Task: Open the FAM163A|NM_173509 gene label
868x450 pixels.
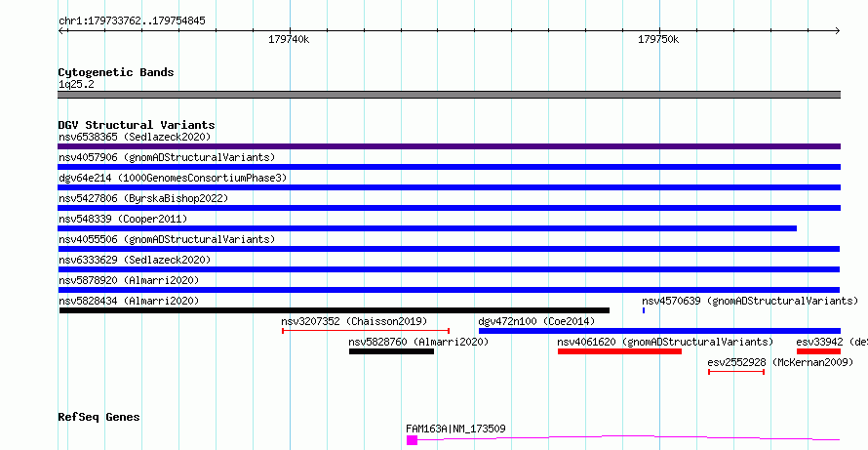Action: coord(455,429)
